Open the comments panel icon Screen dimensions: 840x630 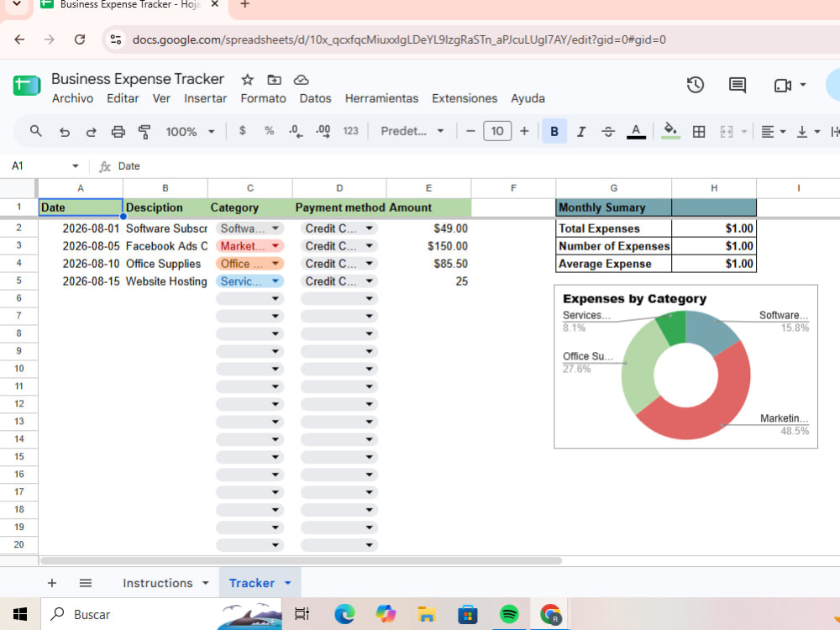738,85
